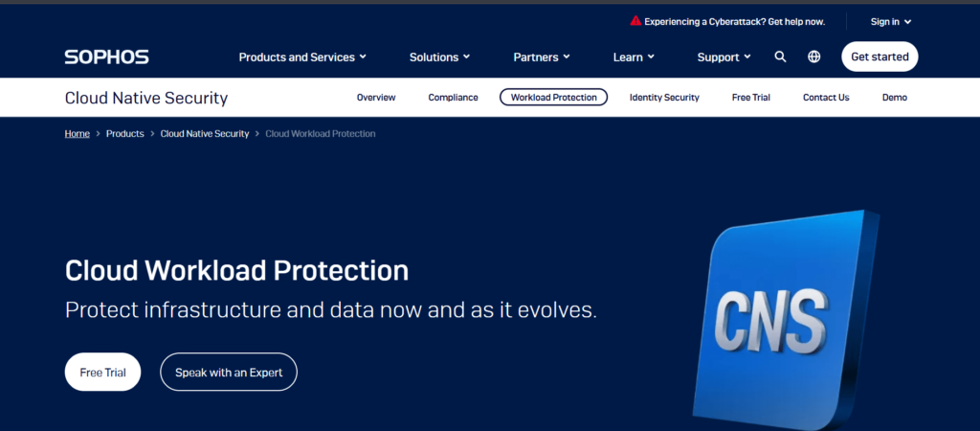The image size is (980, 431).
Task: Switch to the Overview tab
Action: 376,98
